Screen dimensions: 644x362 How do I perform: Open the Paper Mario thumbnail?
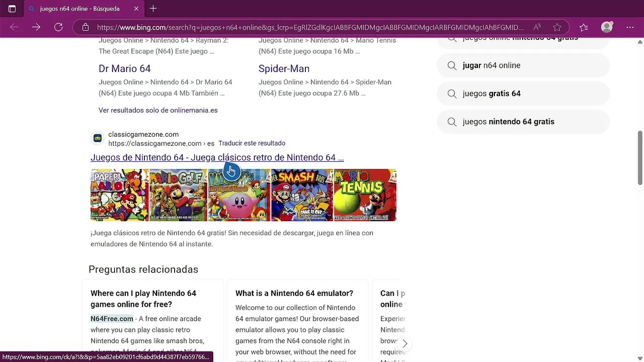tap(120, 195)
